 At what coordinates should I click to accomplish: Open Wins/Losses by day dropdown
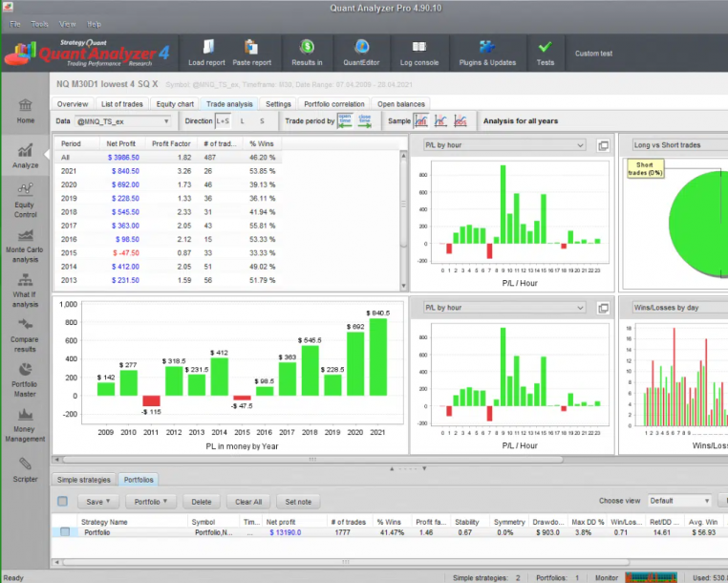679,308
